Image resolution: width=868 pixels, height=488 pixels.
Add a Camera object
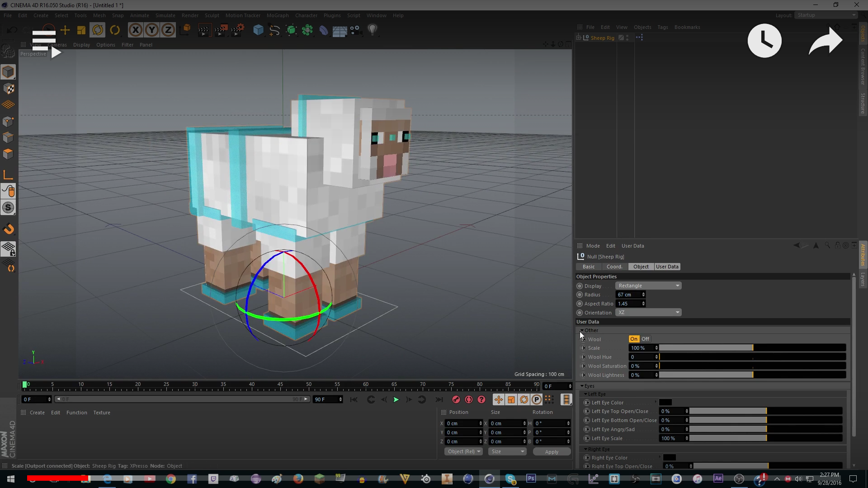[x=355, y=30]
